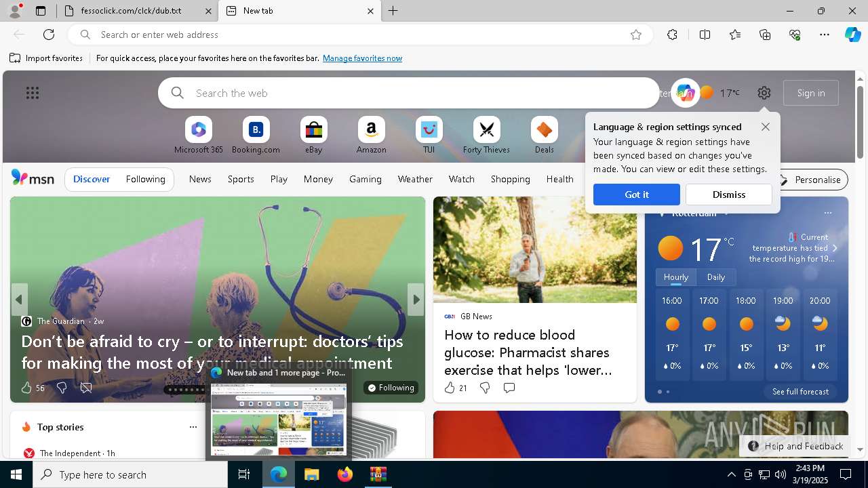Open the Forty Thieves quick link
The height and width of the screenshot is (488, 868).
486,136
